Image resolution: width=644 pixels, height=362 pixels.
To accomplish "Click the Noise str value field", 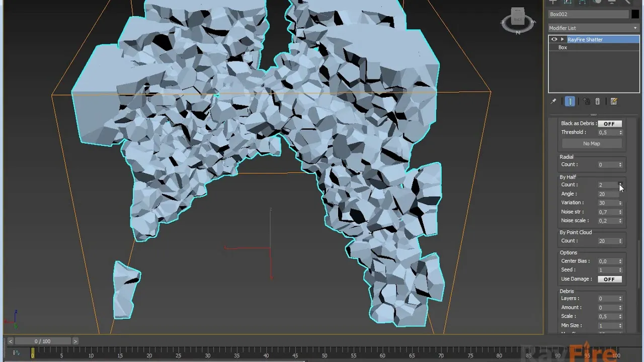I will point(608,212).
